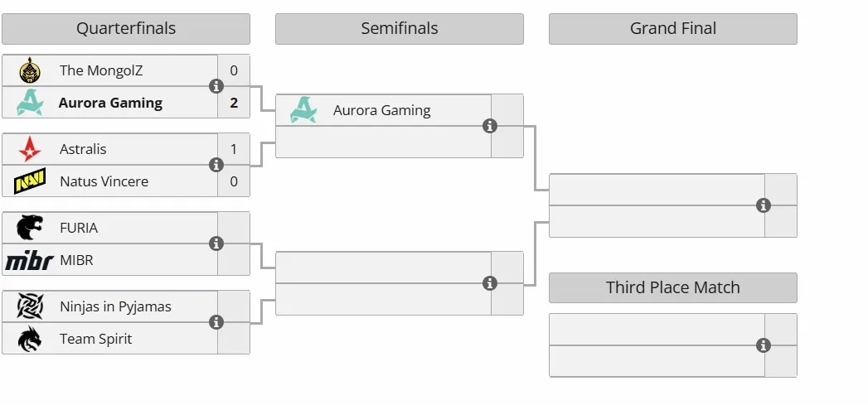Click the Natus Vincere yellow logo

(x=30, y=181)
